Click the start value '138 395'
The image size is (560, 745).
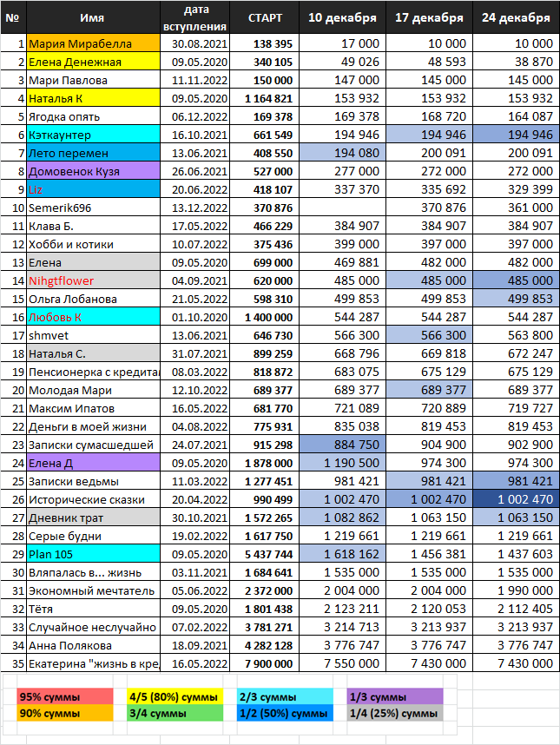coord(265,43)
